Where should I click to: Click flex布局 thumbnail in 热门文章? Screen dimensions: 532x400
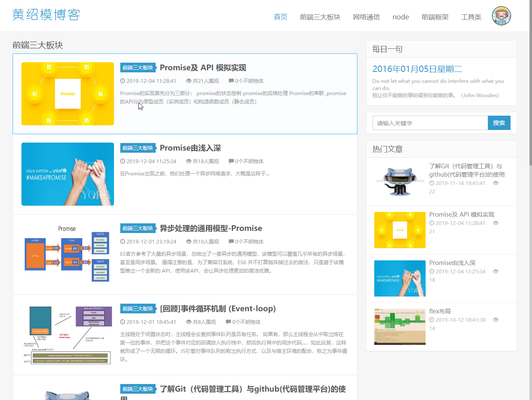coord(400,327)
